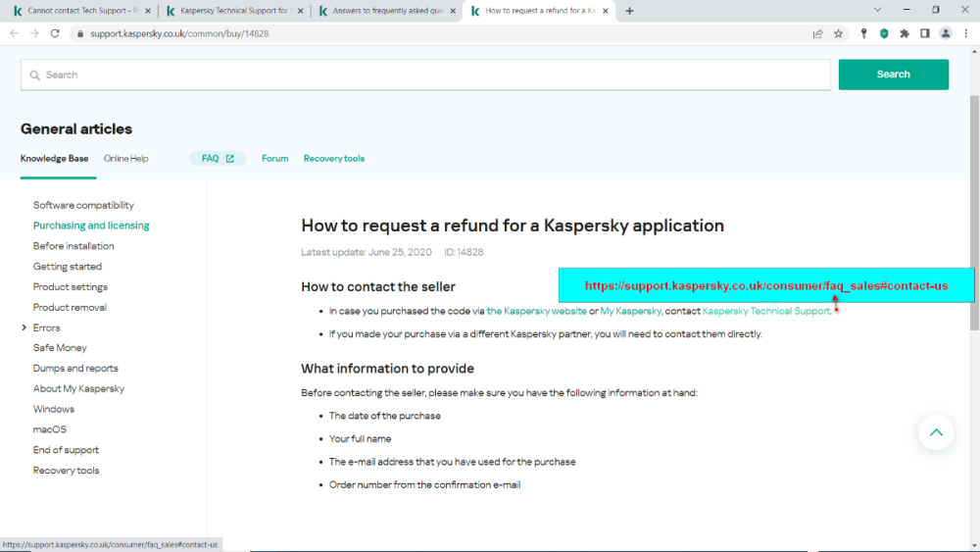Open Dumps and reports sidebar item

[75, 369]
